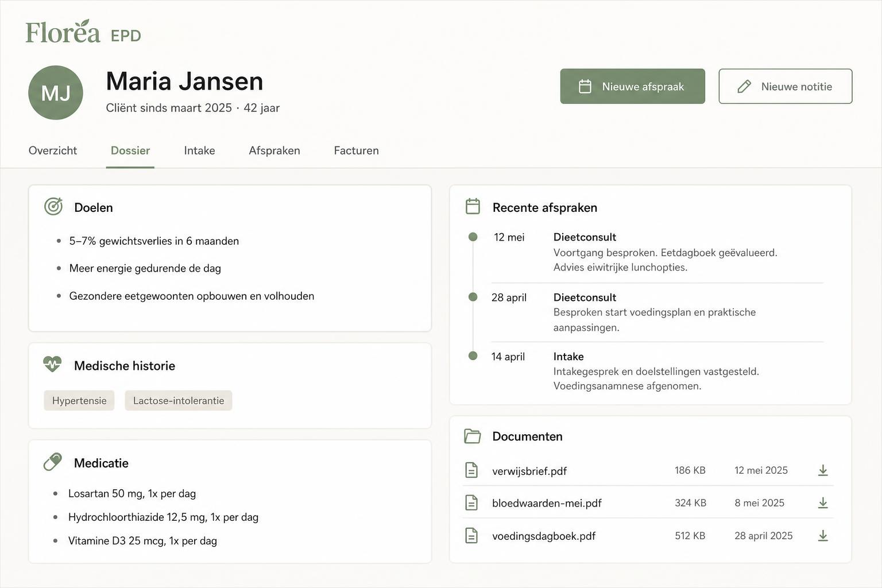
Task: Click the date '12 mei 2025'
Action: coord(761,470)
